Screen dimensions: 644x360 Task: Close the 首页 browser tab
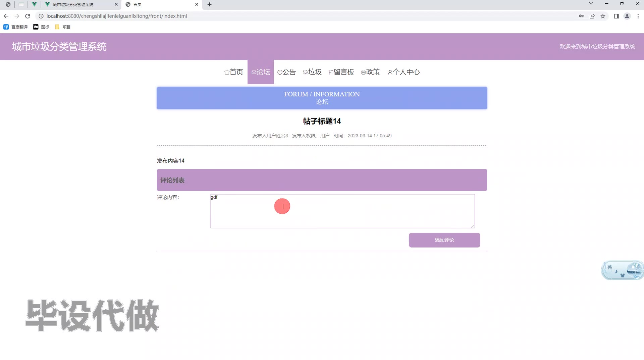[197, 4]
